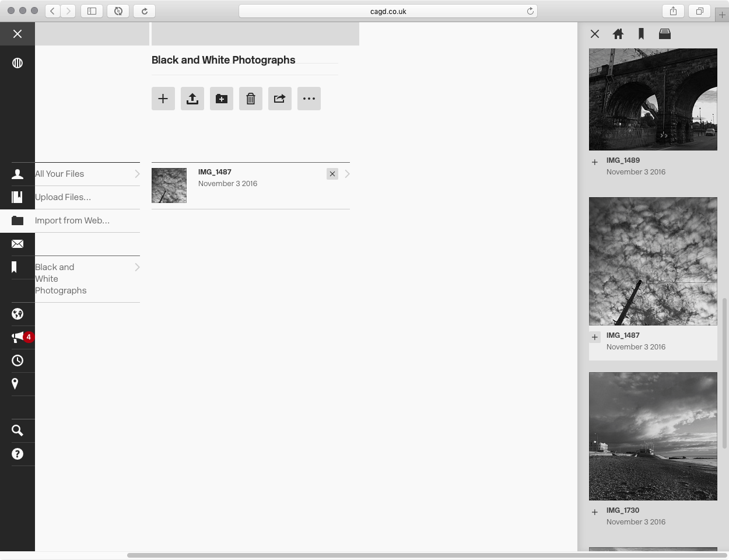Add IMG_1730 using its plus icon

[x=595, y=512]
